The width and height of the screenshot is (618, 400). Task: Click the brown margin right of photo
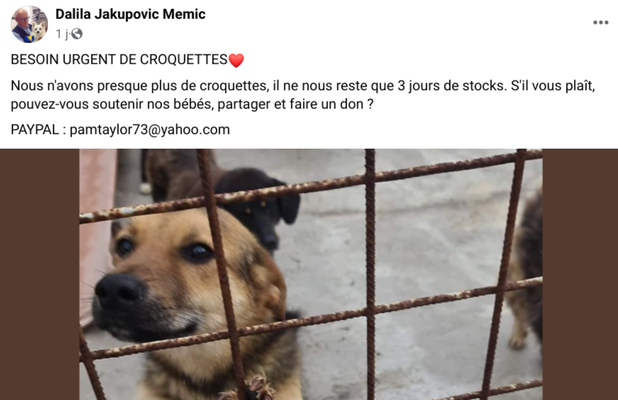point(580,274)
